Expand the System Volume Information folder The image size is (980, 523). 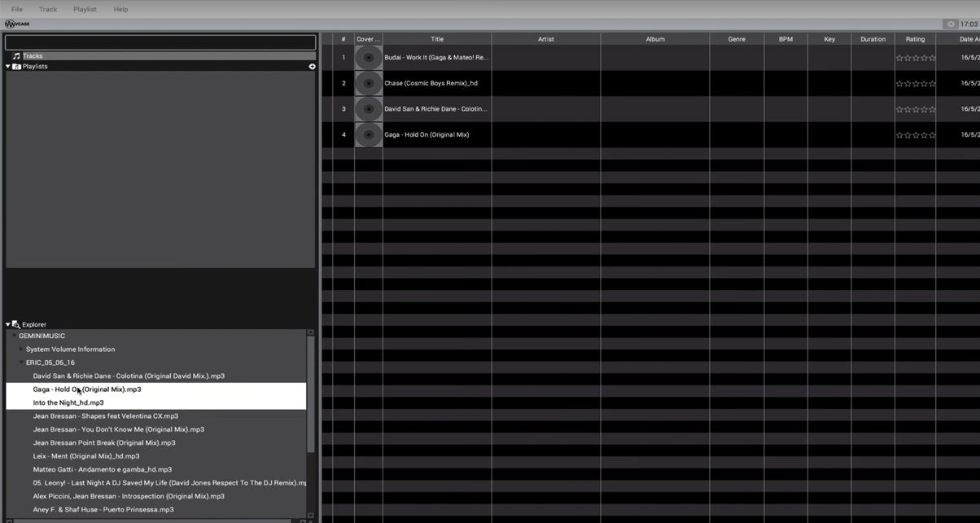(22, 349)
